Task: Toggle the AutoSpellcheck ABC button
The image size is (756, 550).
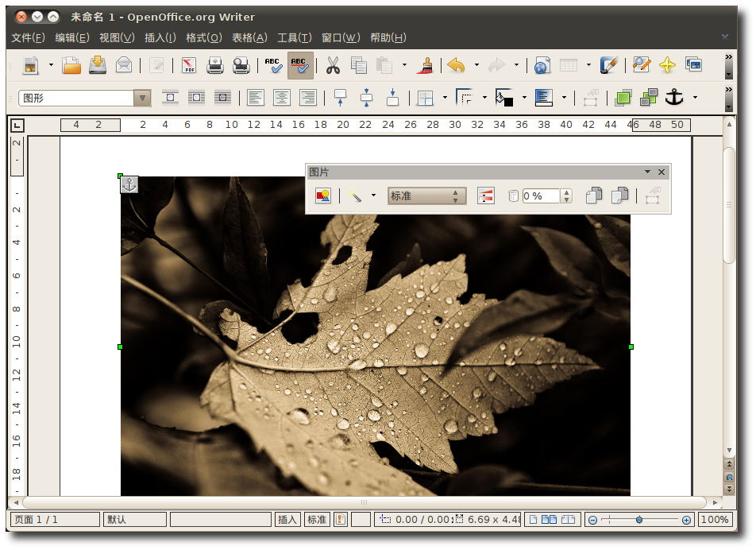Action: (299, 65)
